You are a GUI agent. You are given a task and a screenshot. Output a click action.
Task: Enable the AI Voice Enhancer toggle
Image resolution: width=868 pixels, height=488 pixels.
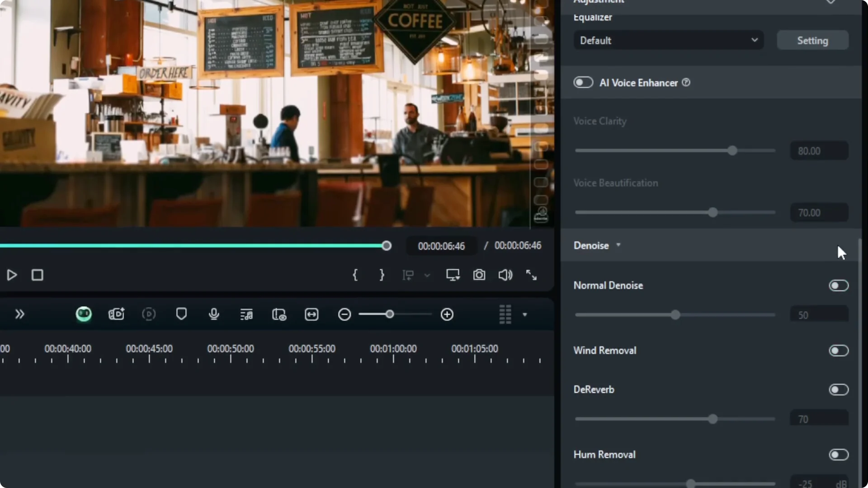(x=583, y=82)
